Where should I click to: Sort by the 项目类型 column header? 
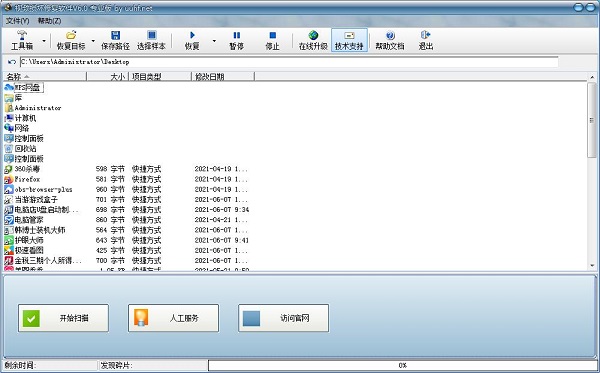pyautogui.click(x=160, y=77)
